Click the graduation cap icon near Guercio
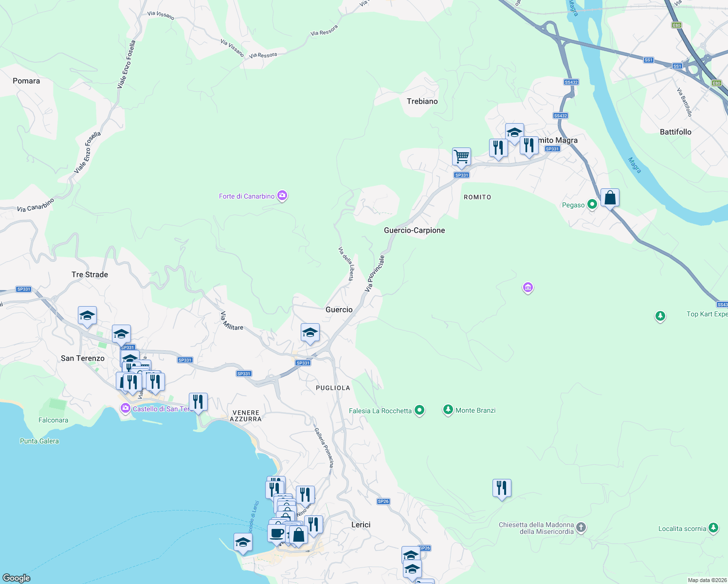 pyautogui.click(x=310, y=331)
